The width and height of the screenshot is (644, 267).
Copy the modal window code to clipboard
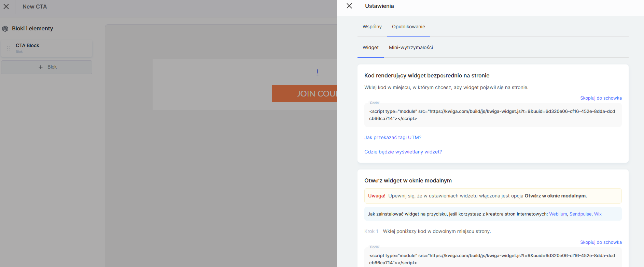point(601,242)
